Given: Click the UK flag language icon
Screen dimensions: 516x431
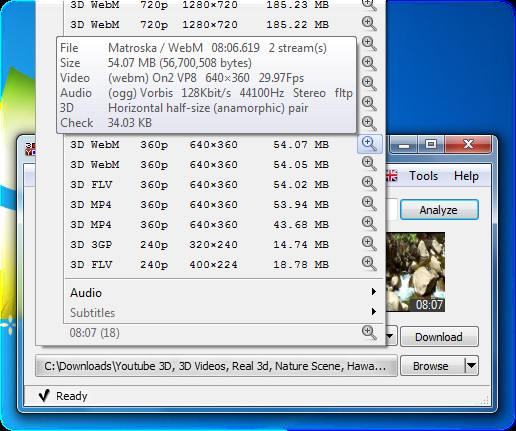Looking at the screenshot, I should [392, 176].
